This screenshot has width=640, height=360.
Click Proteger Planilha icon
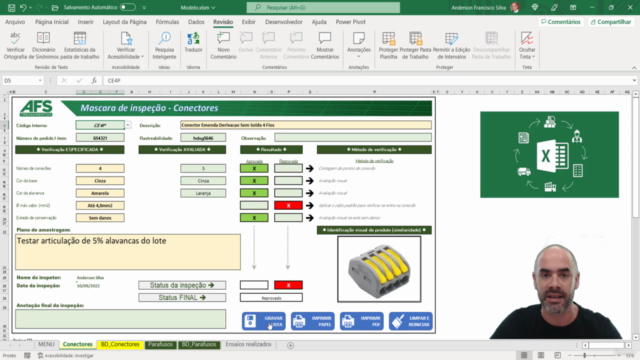click(x=388, y=45)
